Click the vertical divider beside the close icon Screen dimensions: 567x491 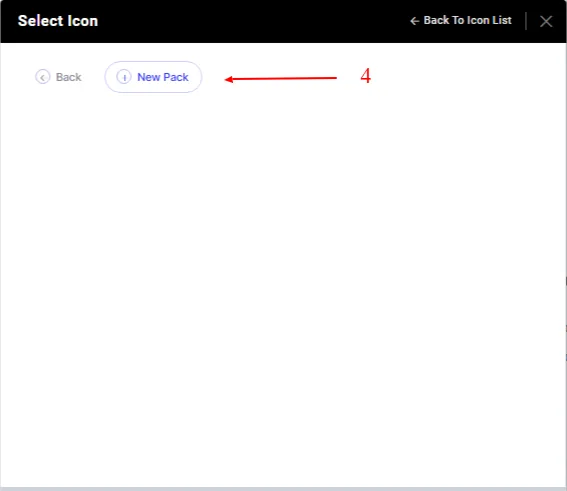(x=526, y=21)
